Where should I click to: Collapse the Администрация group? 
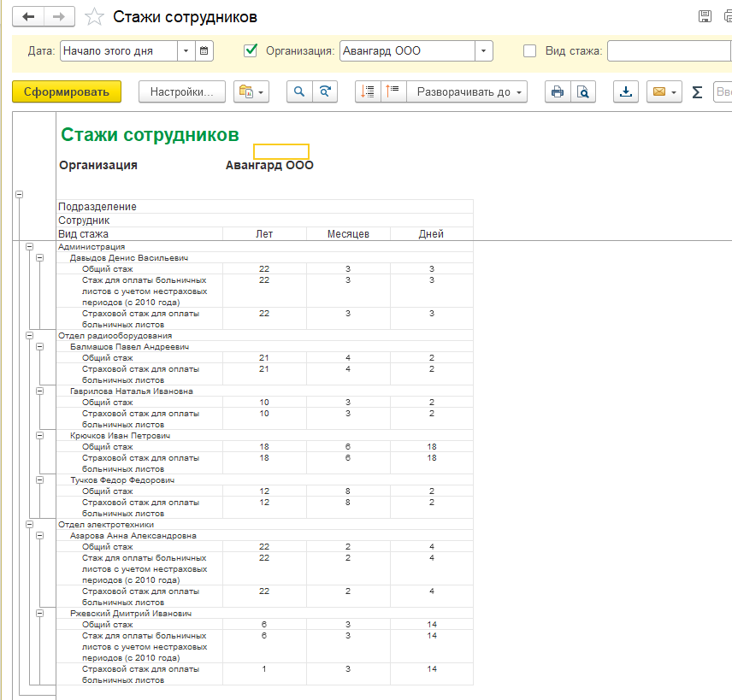(x=28, y=247)
